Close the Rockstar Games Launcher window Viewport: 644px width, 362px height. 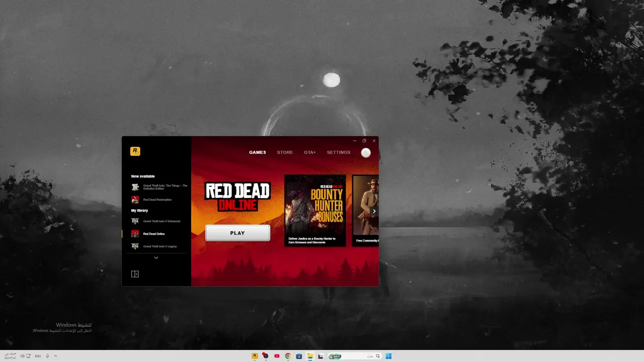click(374, 141)
